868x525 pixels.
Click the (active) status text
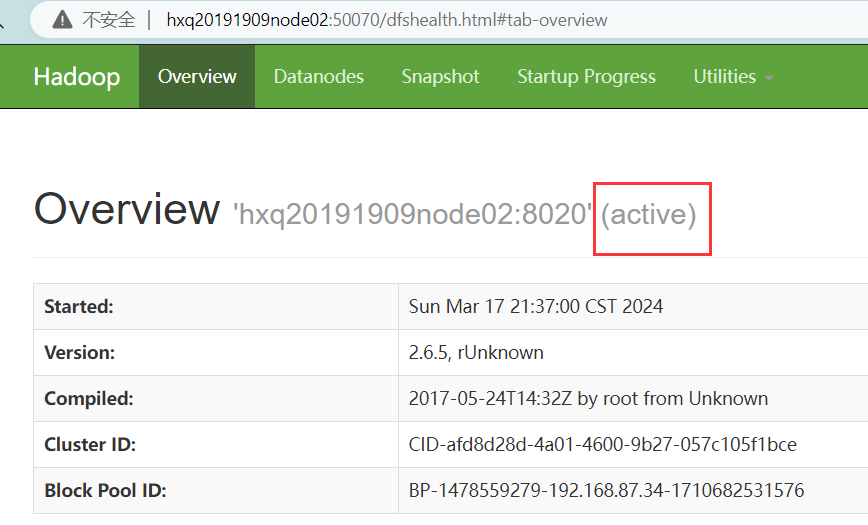coord(649,215)
